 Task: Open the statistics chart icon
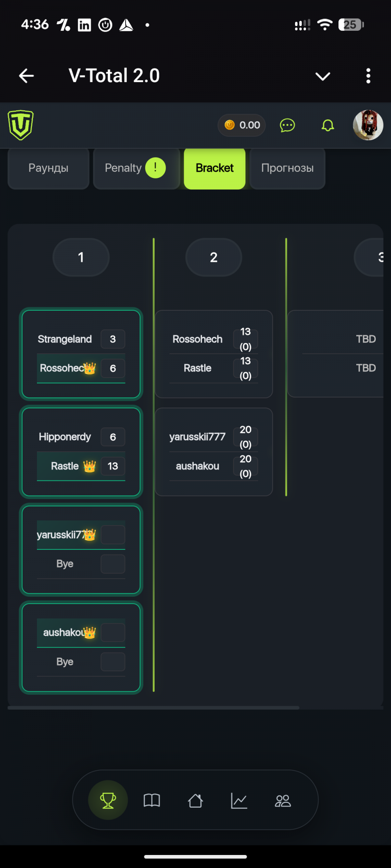click(239, 800)
